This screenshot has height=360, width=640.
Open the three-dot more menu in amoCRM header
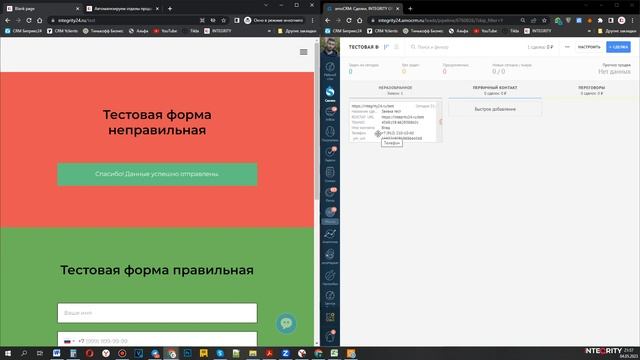pyautogui.click(x=567, y=47)
